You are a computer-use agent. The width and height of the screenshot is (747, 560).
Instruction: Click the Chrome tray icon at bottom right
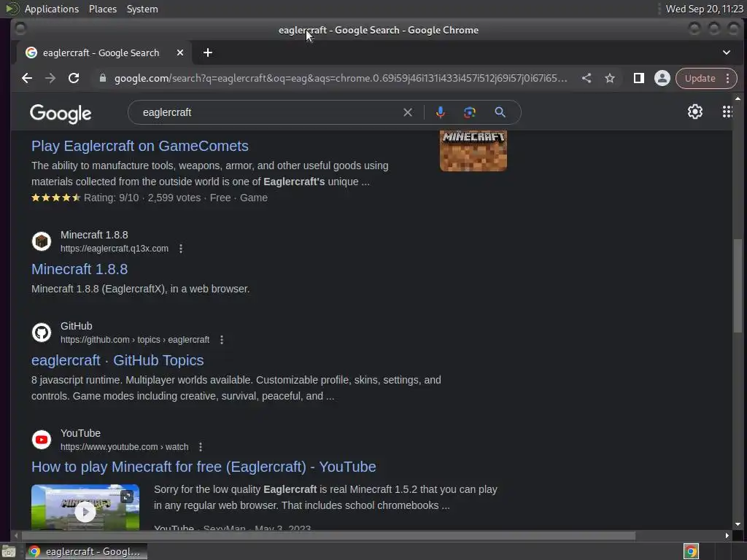691,551
